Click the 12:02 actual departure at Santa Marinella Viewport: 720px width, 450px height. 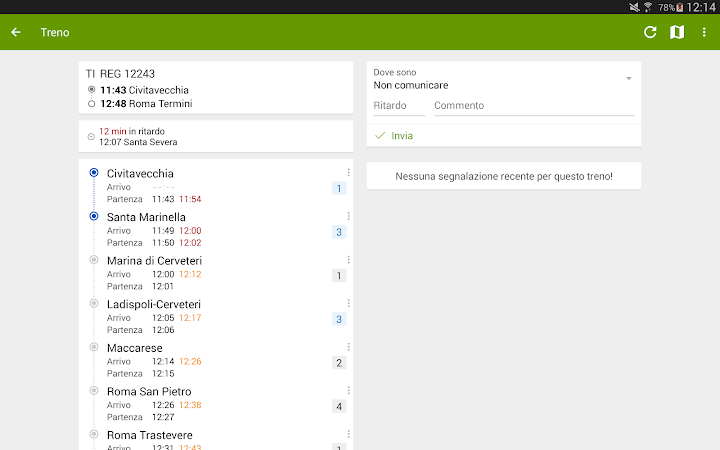[190, 243]
